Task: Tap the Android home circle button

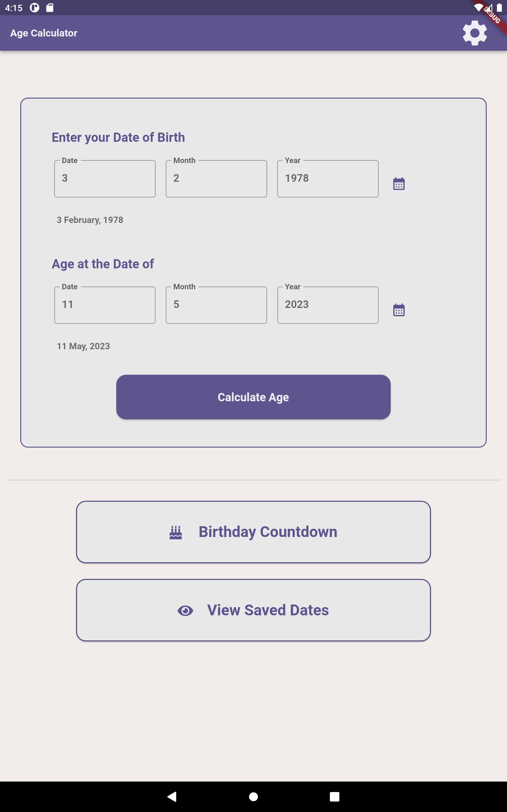Action: pyautogui.click(x=253, y=796)
